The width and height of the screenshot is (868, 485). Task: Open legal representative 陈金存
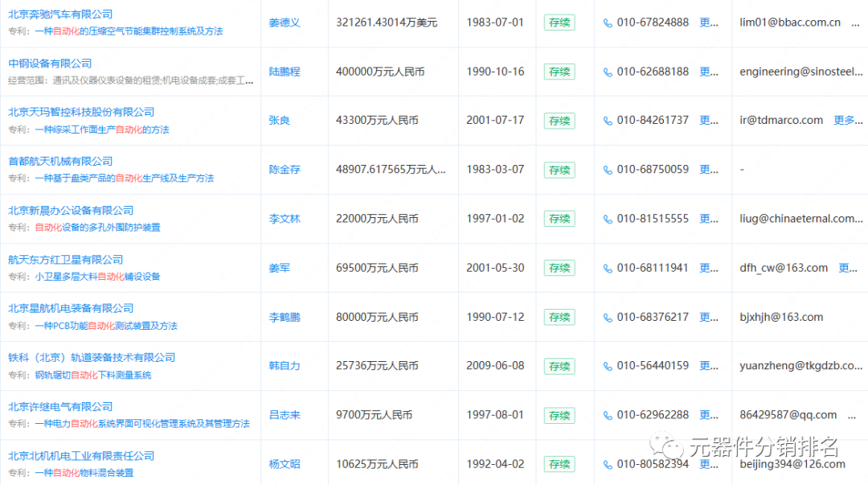285,170
